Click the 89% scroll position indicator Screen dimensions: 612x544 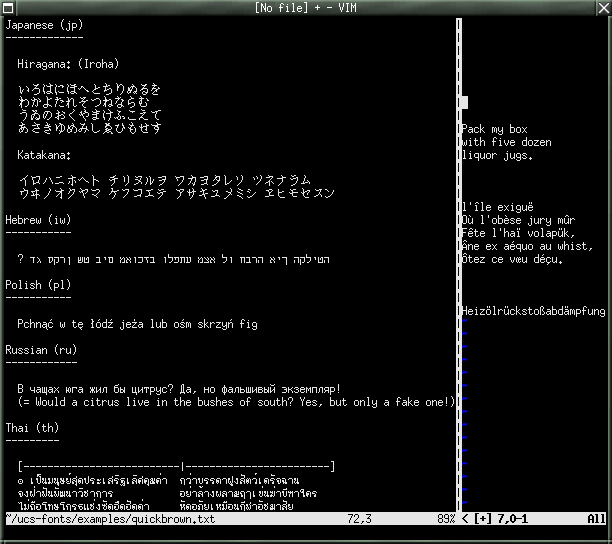point(445,519)
